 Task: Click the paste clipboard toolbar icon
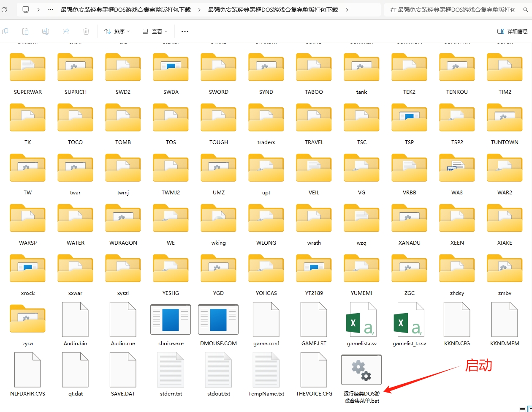tap(25, 31)
